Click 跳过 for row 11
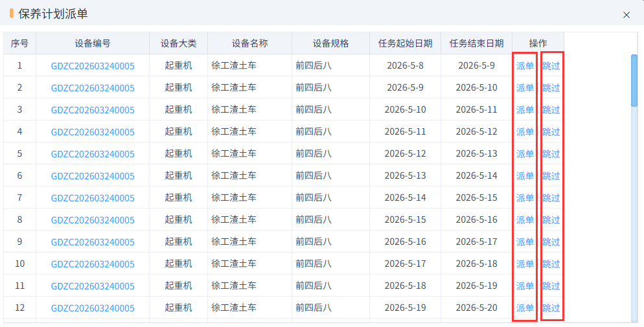Screen dimensions: 644x327 coord(551,286)
